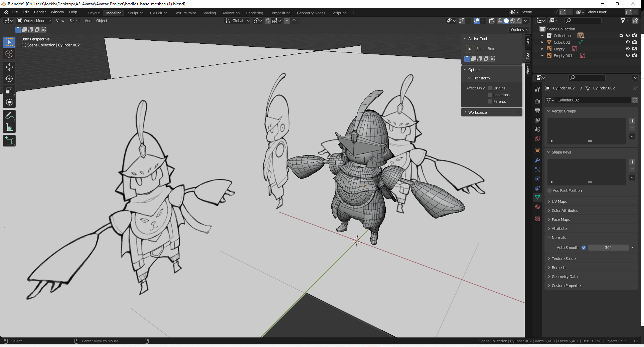644x347 pixels.
Task: Disable the Auto Smooth checkbox
Action: coord(584,248)
